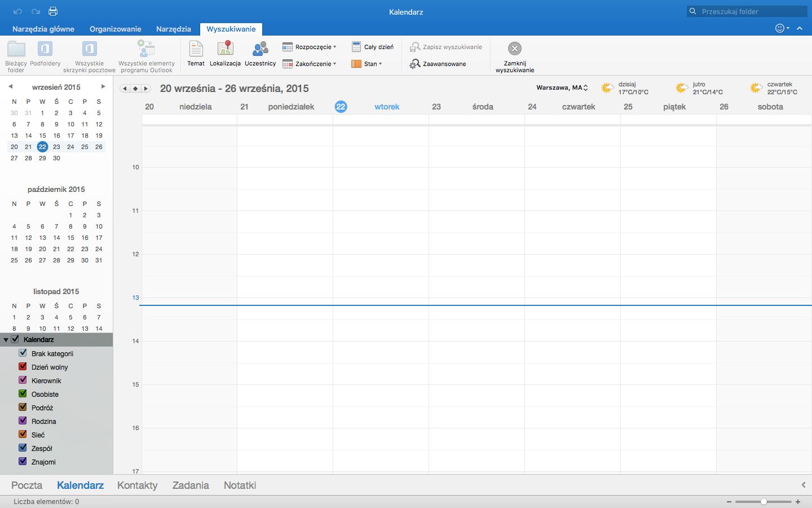This screenshot has width=812, height=508.
Task: Open the Zakończenie dropdown
Action: click(310, 64)
